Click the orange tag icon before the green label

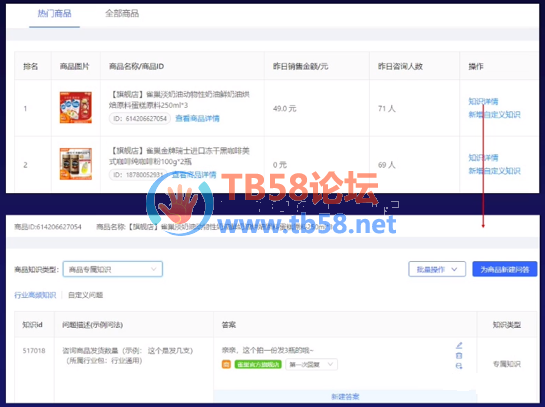226,364
